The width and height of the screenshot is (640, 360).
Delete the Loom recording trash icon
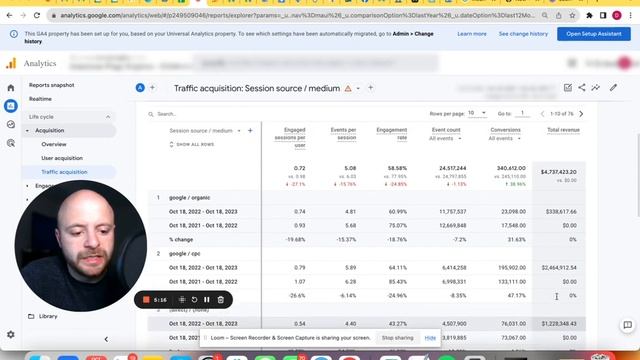click(221, 300)
